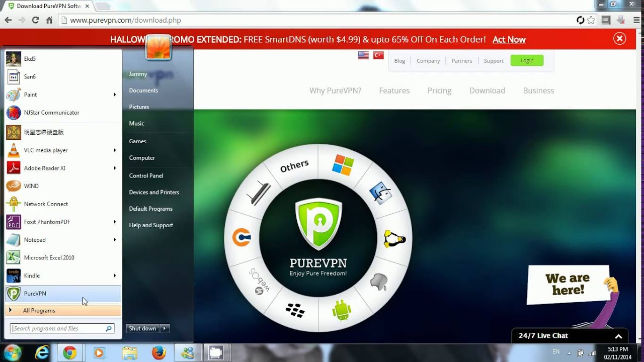Viewport: 644px width, 362px height.
Task: Select the BlackBerry icon on wheel
Action: coord(295,310)
